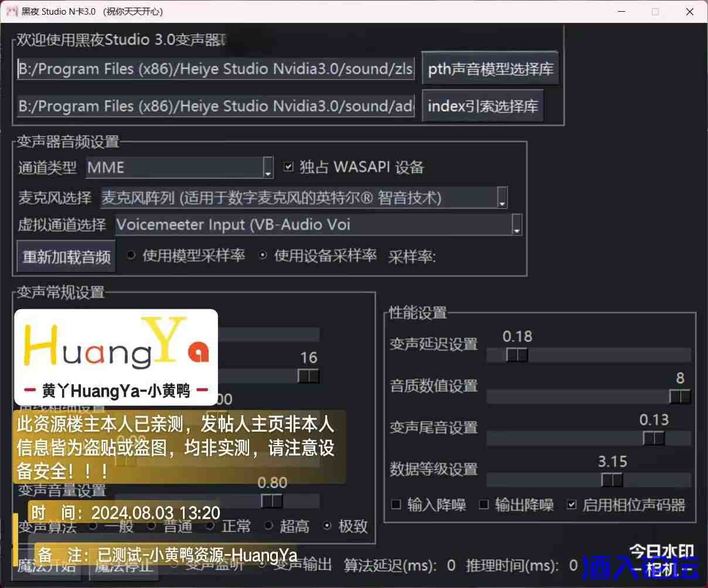This screenshot has width=708, height=588.
Task: Open the index引索选择库 index library picker
Action: coord(482,105)
